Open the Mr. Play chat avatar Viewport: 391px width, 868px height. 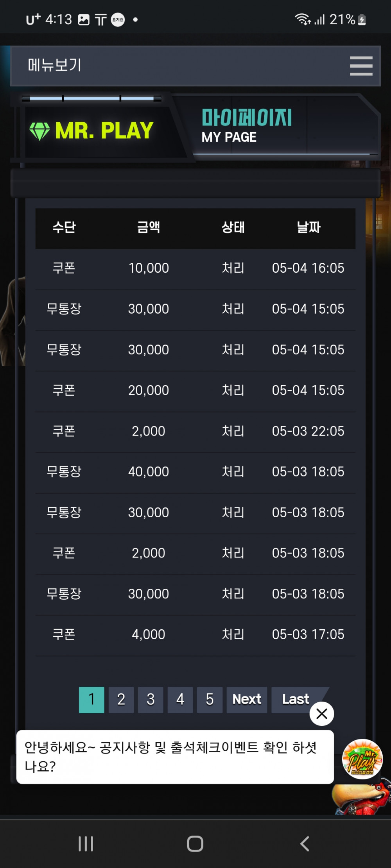point(362,759)
